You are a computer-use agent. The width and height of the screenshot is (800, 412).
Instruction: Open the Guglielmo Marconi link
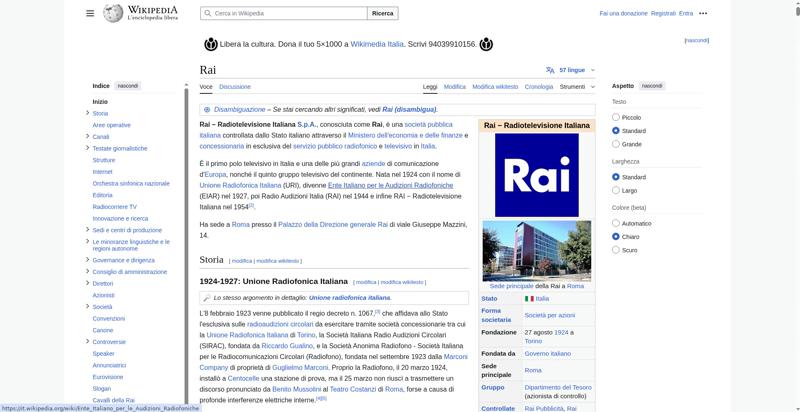[x=300, y=367]
